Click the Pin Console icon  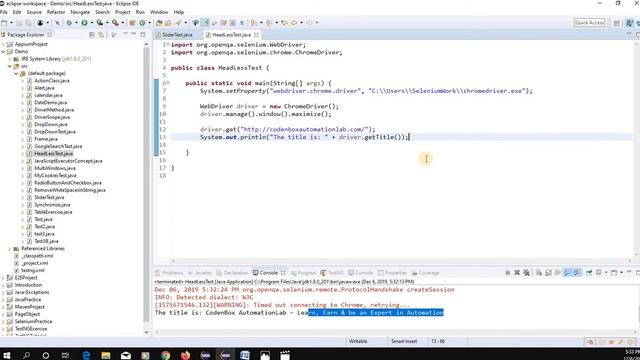click(x=589, y=273)
